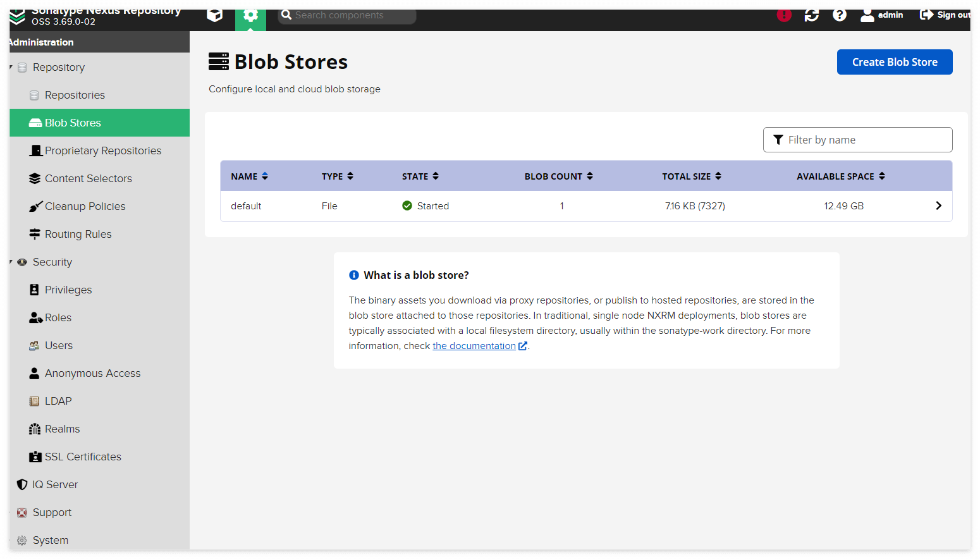Click the Content Selectors layers icon
The image size is (980, 559).
coord(35,178)
